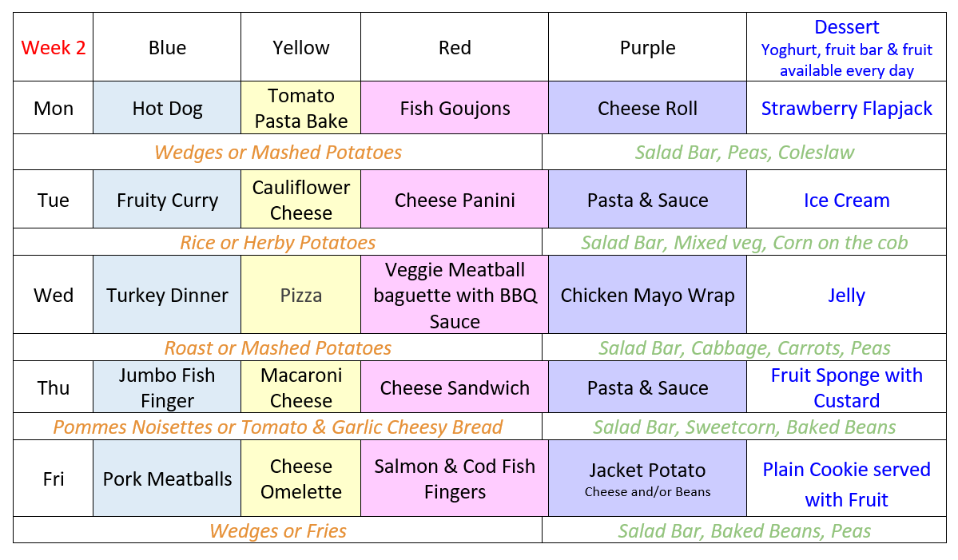Select the Hot Dog cell on Monday

point(167,108)
